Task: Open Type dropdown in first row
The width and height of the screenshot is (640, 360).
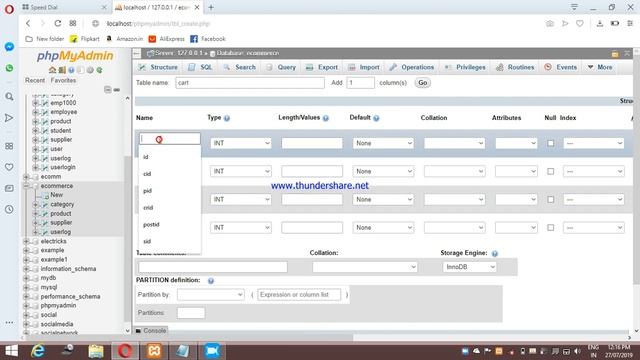Action: pyautogui.click(x=241, y=143)
